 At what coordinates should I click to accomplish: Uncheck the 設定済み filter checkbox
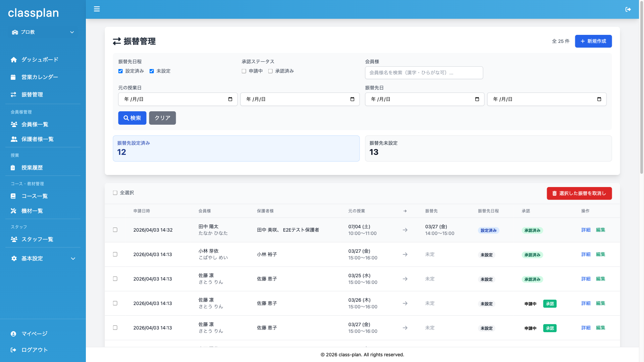120,71
